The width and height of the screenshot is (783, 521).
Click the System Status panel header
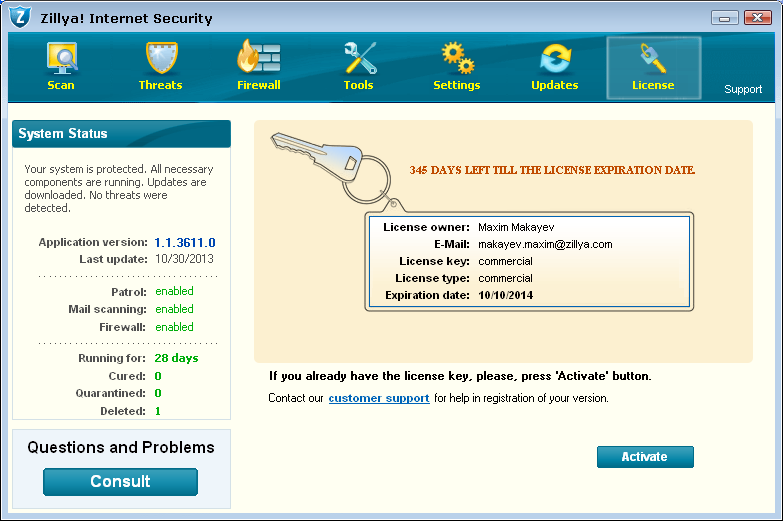tap(121, 134)
